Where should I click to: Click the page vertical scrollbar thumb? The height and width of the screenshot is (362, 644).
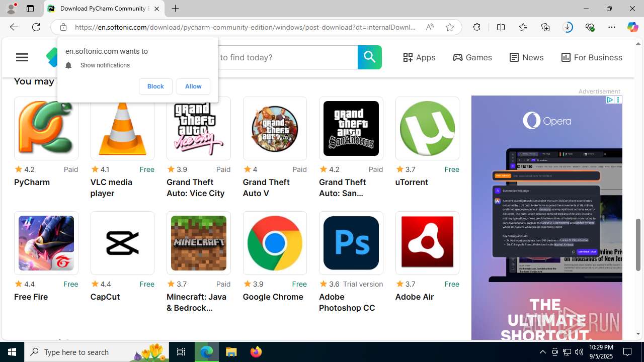(638, 244)
